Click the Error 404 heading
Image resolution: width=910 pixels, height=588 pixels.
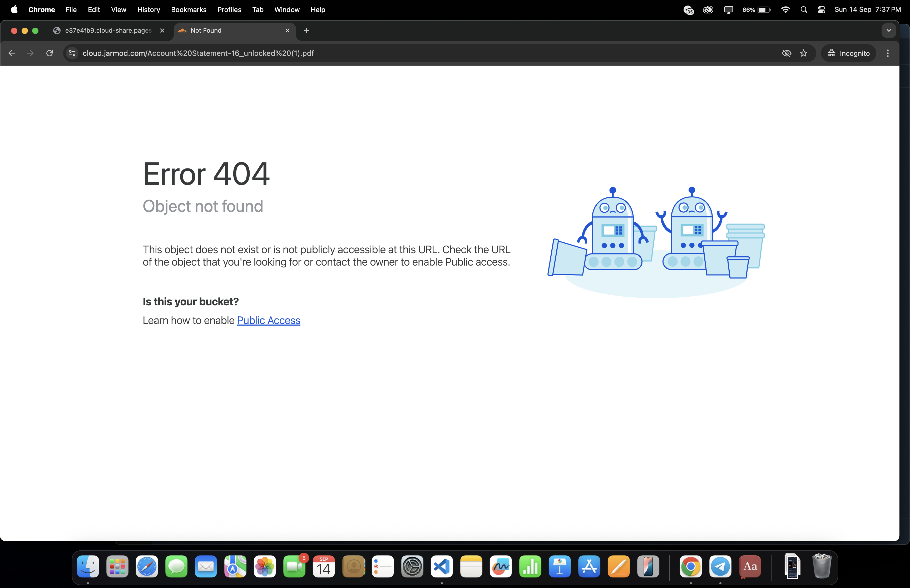coord(206,174)
